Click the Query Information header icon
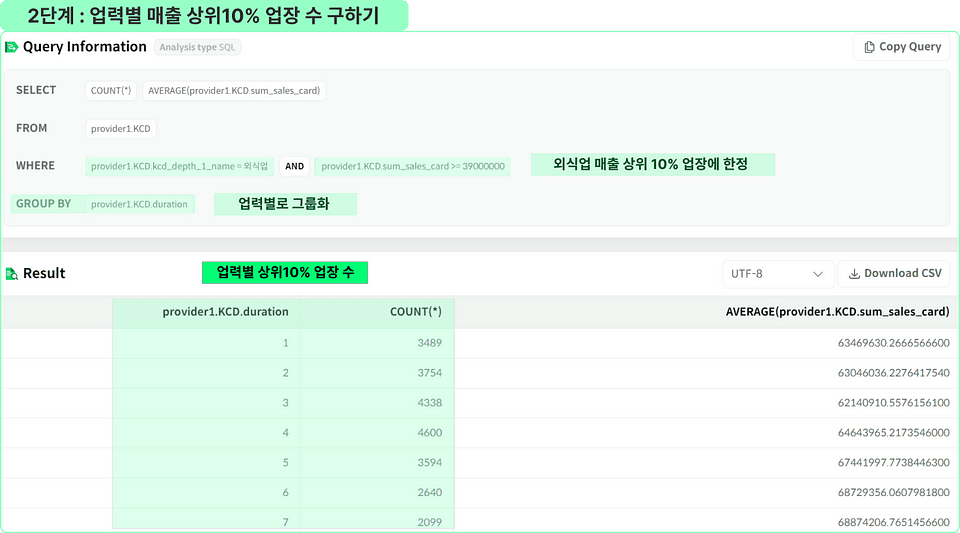 coord(11,47)
